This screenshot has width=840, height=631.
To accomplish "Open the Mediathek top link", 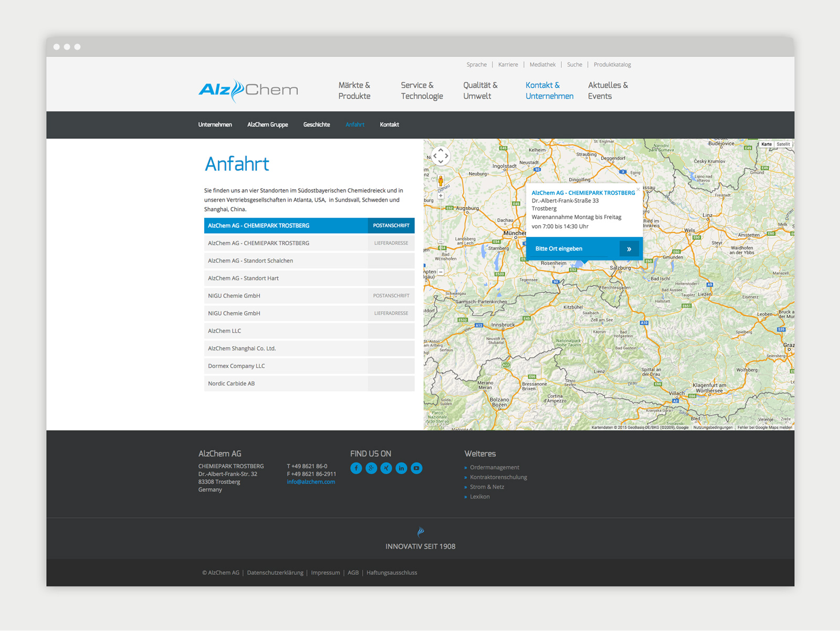I will pyautogui.click(x=542, y=65).
